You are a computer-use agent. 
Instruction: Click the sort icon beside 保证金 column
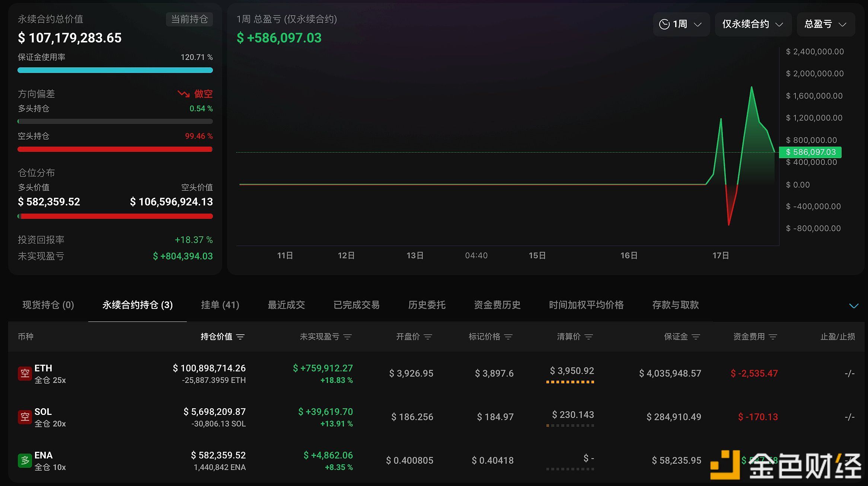click(x=696, y=337)
